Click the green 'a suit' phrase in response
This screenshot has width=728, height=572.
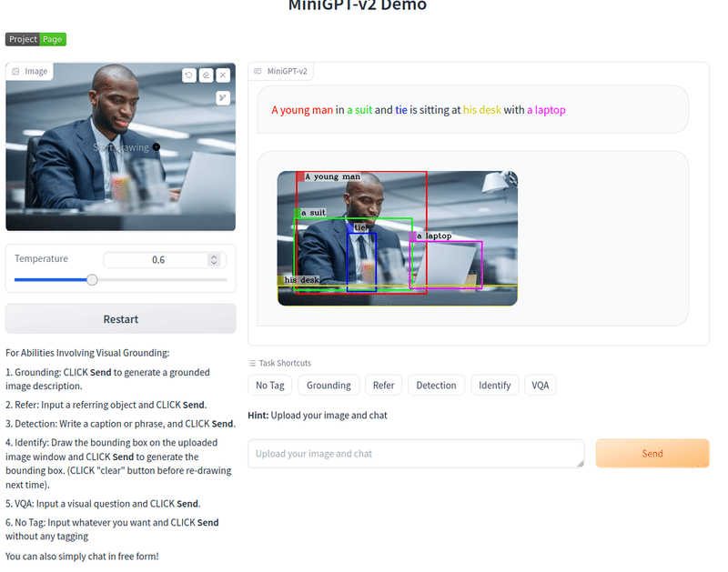coord(359,110)
